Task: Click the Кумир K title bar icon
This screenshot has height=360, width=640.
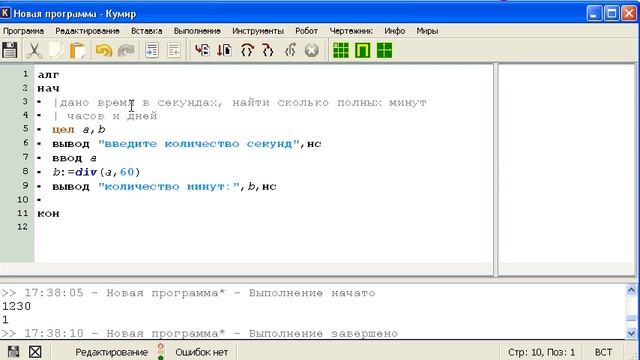Action: tap(5, 13)
